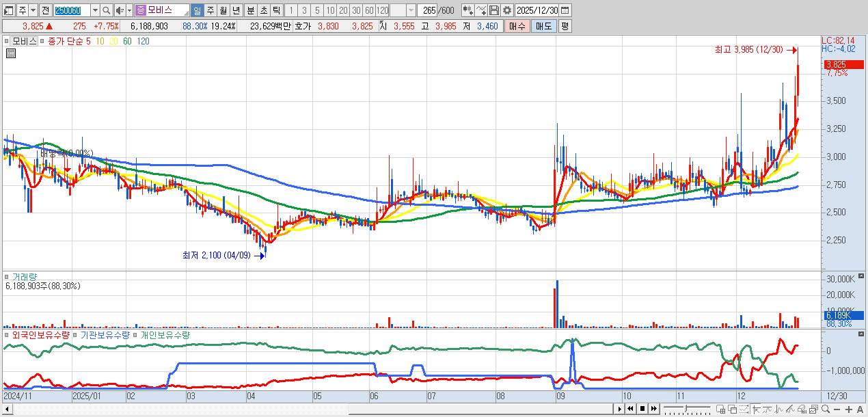Click the 매수 buy button
Screen dimensions: 868x417
point(517,26)
